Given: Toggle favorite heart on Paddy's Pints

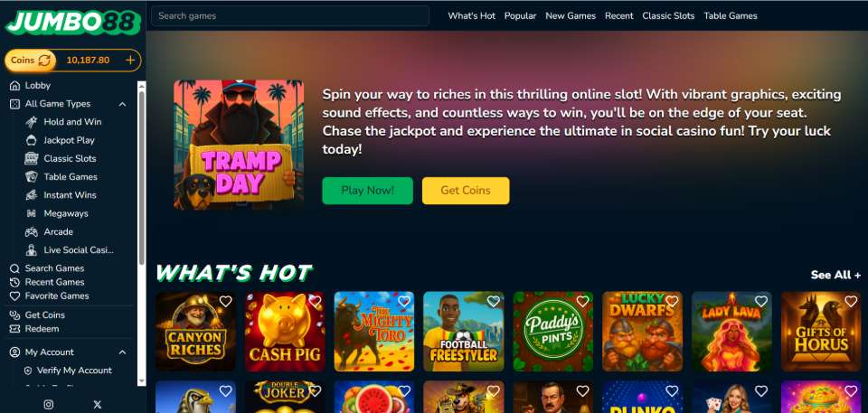Looking at the screenshot, I should click(583, 301).
